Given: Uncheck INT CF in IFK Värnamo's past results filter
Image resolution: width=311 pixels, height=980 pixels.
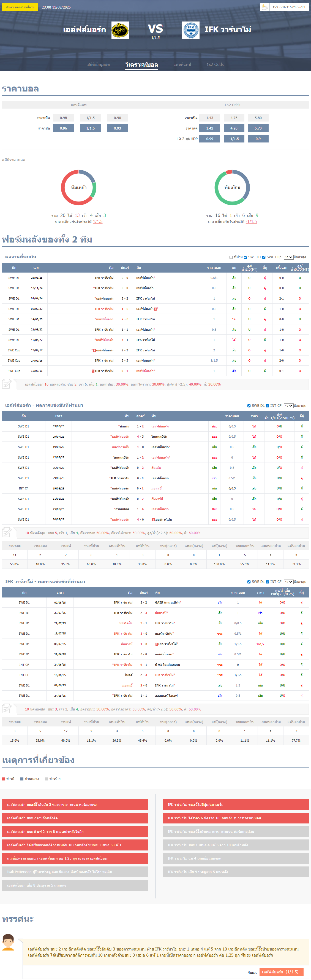Looking at the screenshot, I should [x=267, y=582].
